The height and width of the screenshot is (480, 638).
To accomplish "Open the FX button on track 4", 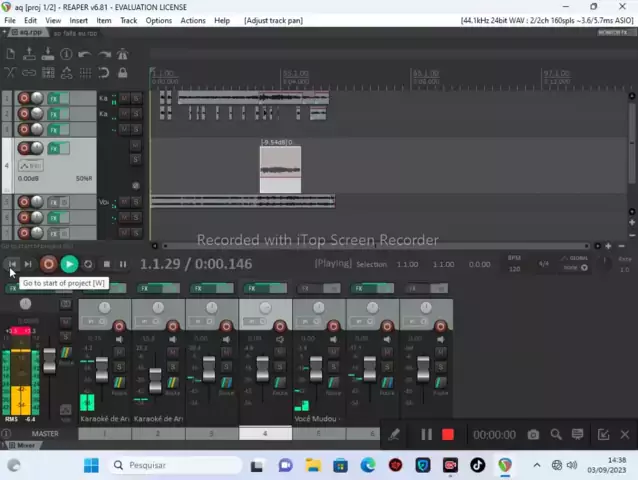I will [x=55, y=148].
